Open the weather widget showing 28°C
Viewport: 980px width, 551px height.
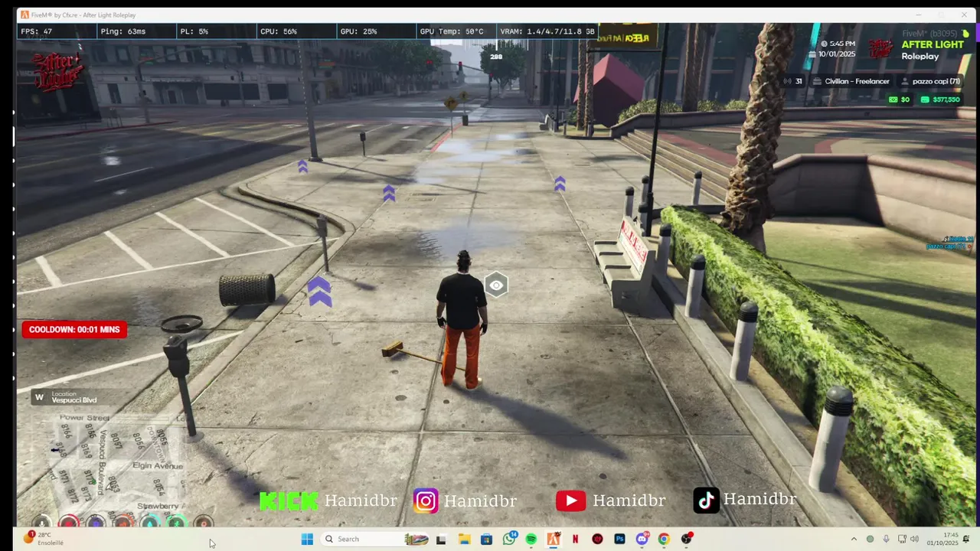click(x=44, y=539)
